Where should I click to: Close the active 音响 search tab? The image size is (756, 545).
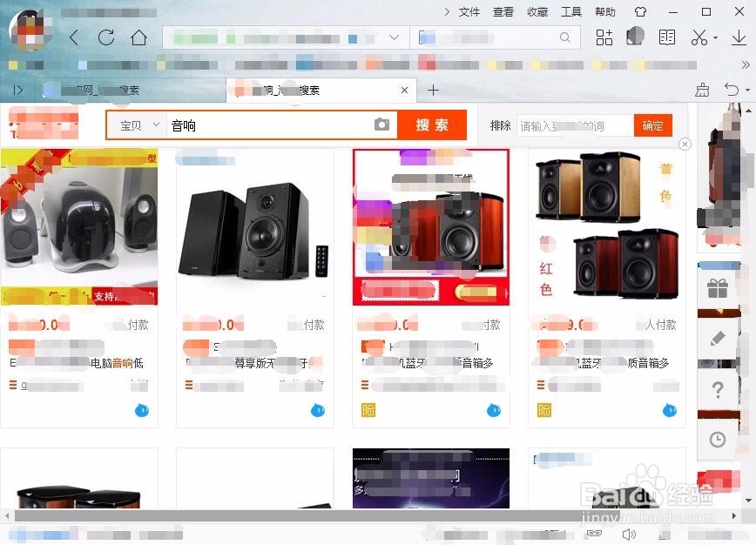(404, 91)
